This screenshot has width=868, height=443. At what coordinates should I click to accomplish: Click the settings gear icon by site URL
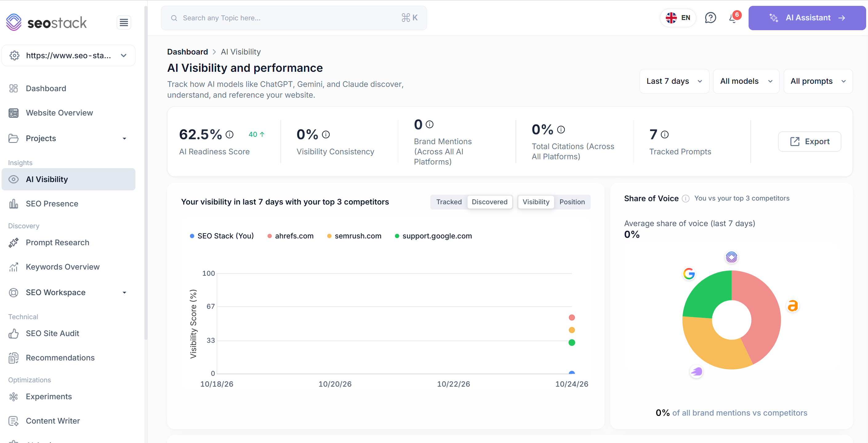14,56
